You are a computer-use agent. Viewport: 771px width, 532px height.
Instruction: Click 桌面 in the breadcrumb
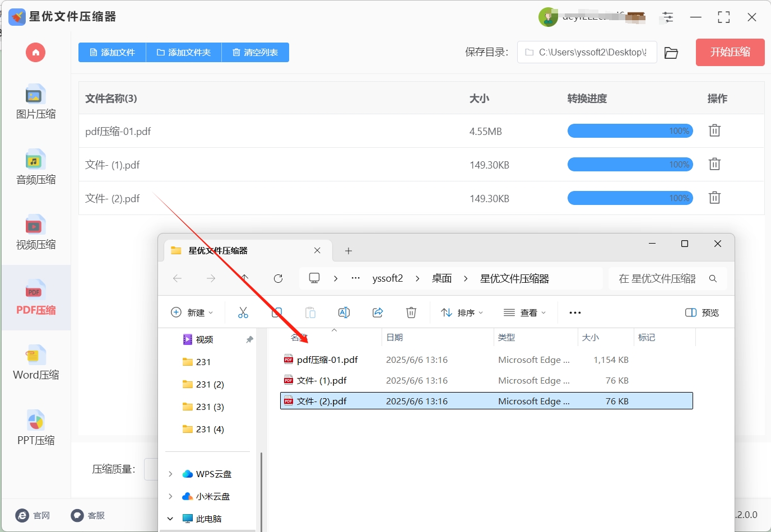click(x=442, y=278)
